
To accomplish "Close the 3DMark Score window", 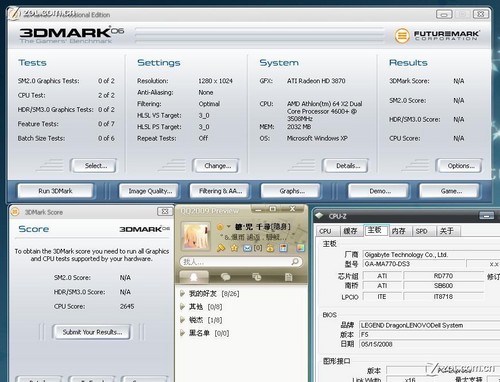I will (165, 211).
